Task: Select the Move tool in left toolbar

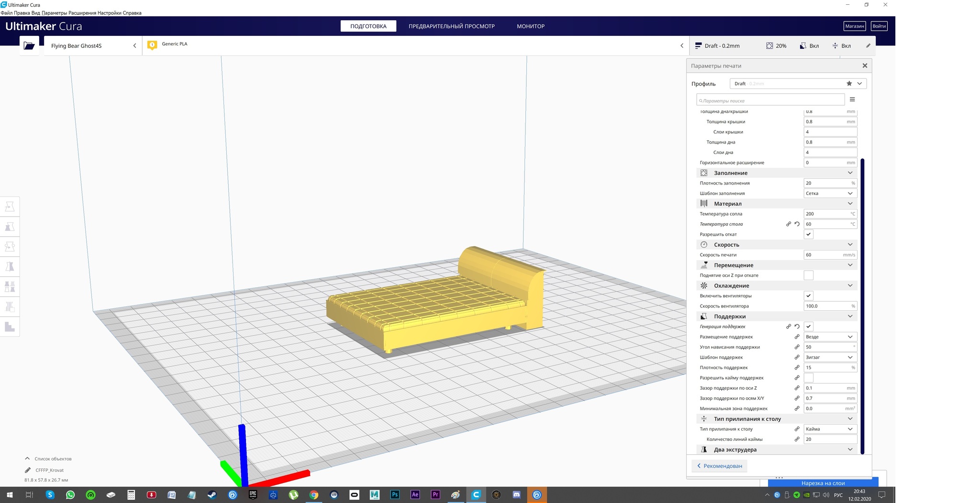Action: [x=10, y=207]
